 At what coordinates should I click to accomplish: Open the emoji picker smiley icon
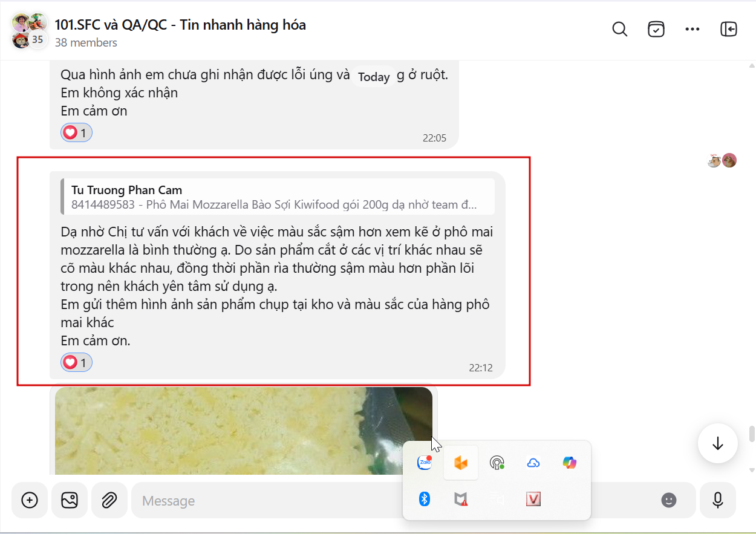coord(668,500)
